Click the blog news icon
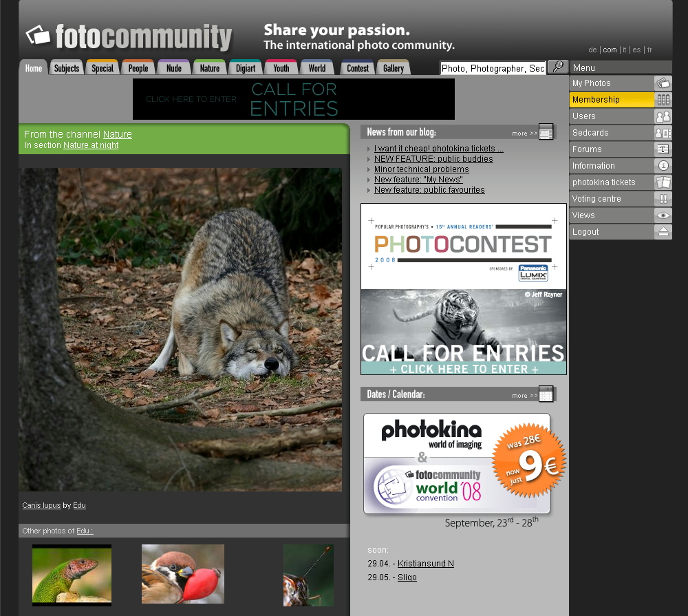This screenshot has width=688, height=616. click(546, 131)
